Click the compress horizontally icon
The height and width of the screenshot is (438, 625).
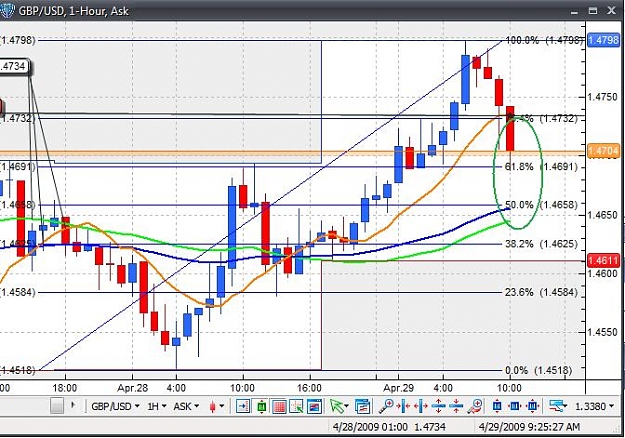coord(404,406)
